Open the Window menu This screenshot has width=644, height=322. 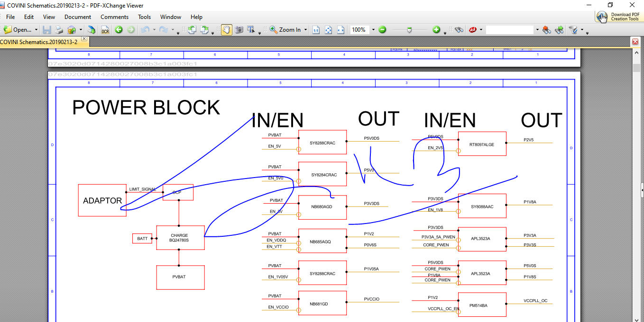click(171, 17)
